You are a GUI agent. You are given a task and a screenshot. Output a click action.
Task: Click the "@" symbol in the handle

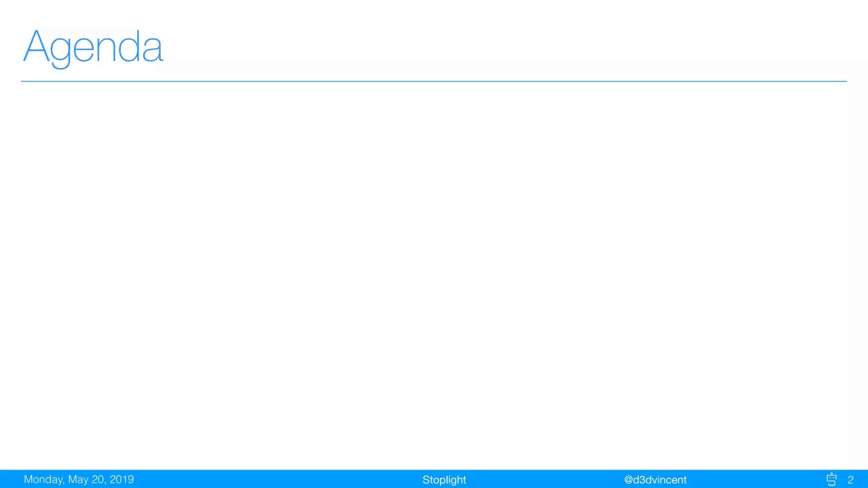point(628,480)
